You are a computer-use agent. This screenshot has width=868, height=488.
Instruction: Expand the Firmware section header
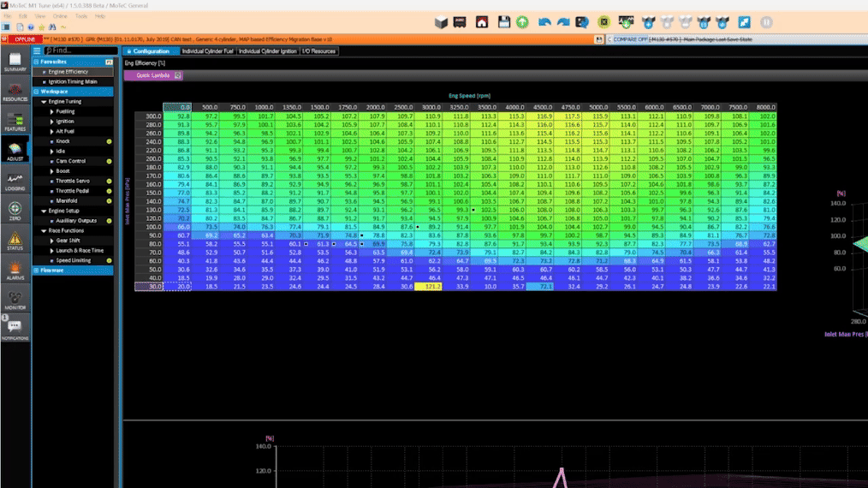73,271
